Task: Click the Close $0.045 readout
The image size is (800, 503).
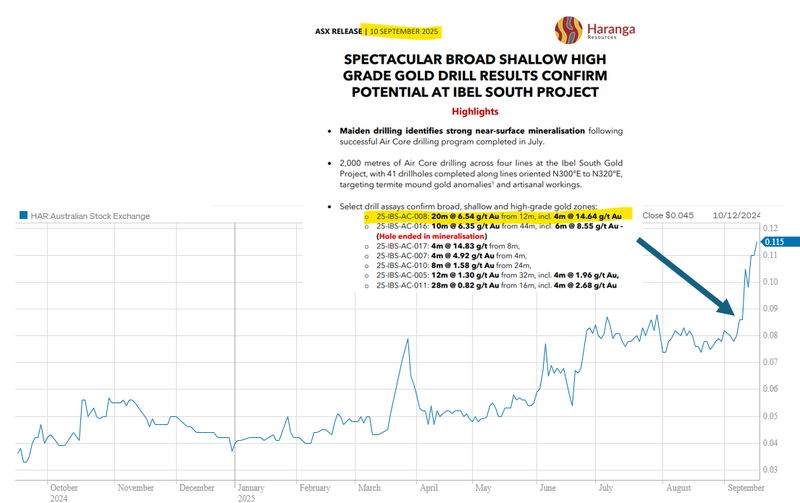Action: (667, 215)
